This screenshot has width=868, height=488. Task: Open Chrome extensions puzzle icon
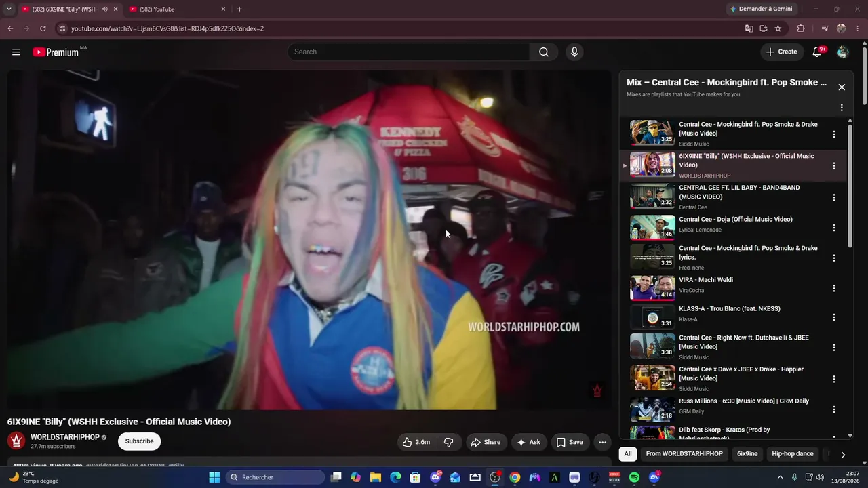801,28
